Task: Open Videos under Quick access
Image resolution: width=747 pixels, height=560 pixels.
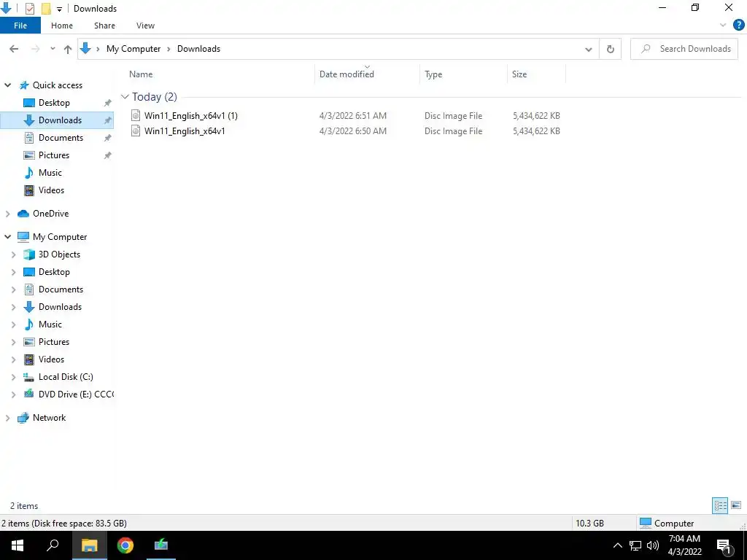Action: [51, 190]
